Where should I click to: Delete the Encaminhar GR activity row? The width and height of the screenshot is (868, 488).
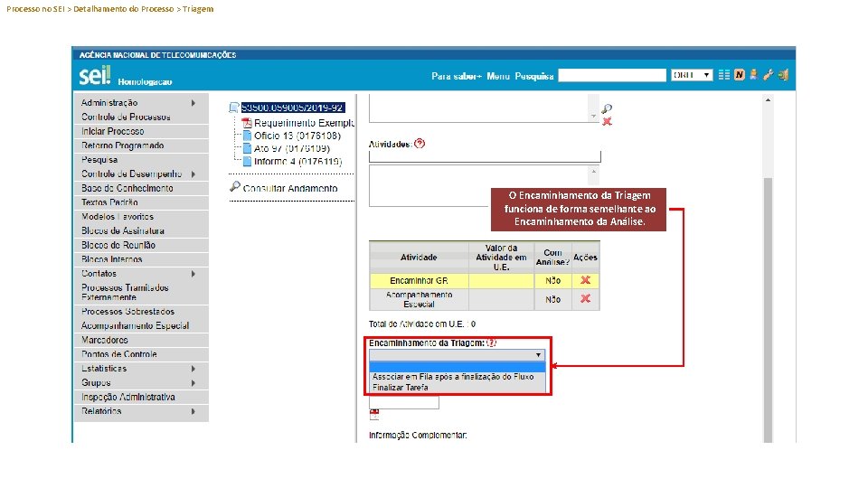coord(585,280)
